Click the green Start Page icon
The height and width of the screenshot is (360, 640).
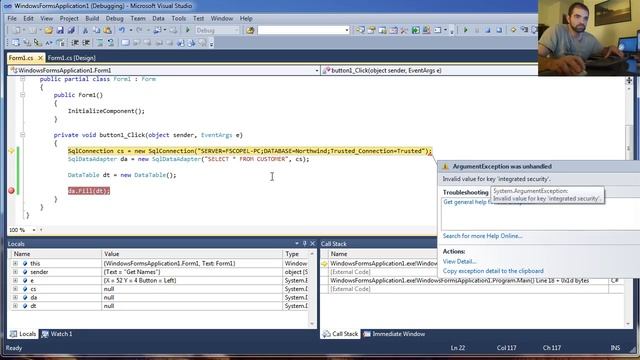pos(416,30)
